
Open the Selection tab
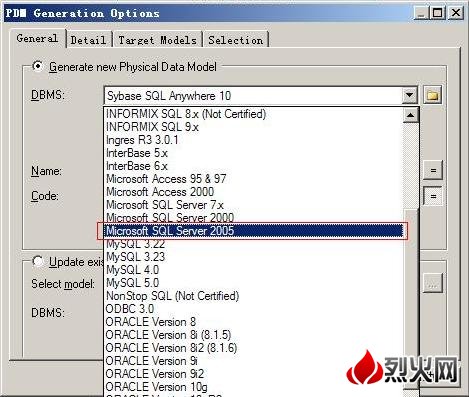pos(236,40)
